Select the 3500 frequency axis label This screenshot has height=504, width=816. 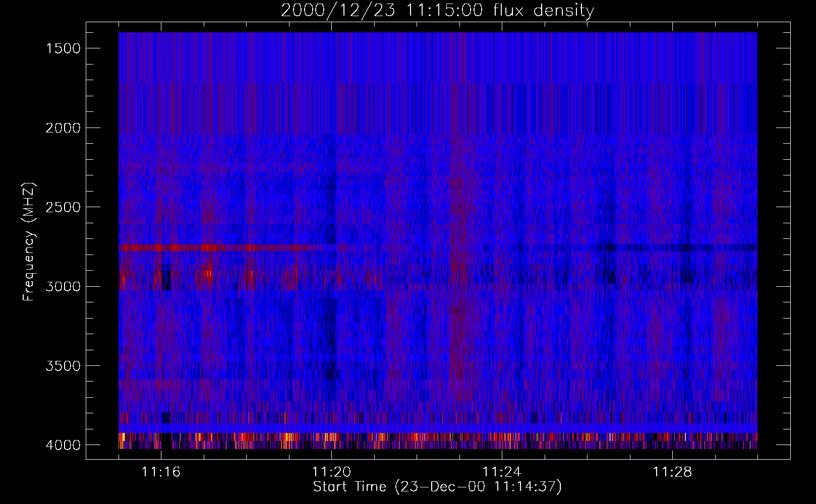(63, 366)
